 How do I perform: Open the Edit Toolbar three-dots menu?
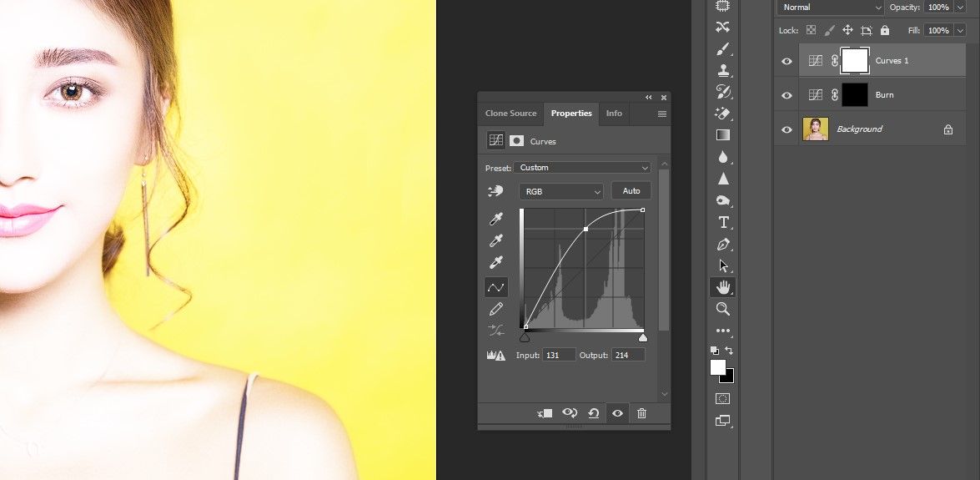[x=723, y=331]
